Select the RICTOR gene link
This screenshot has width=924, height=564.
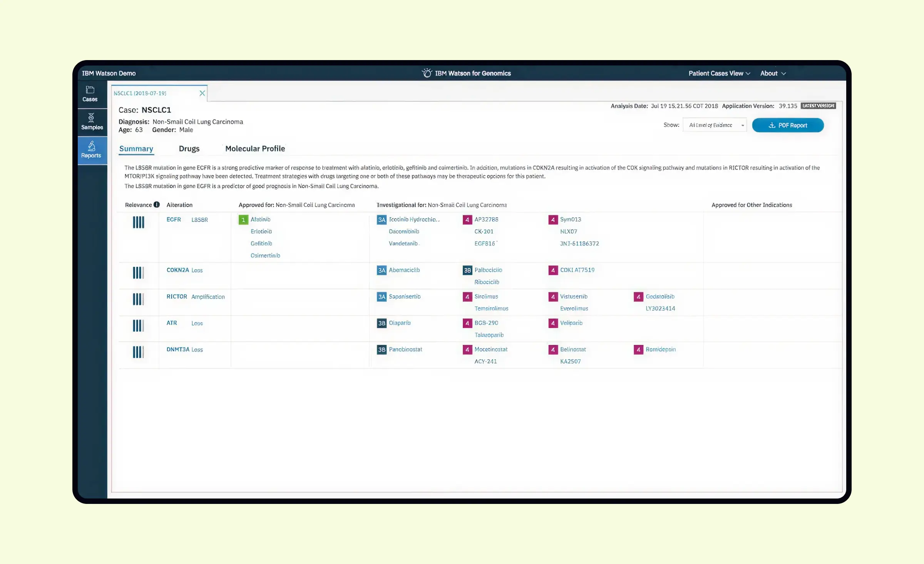click(x=177, y=297)
